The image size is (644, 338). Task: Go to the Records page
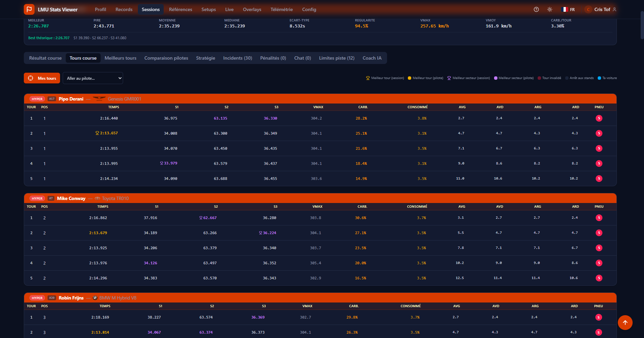click(124, 9)
